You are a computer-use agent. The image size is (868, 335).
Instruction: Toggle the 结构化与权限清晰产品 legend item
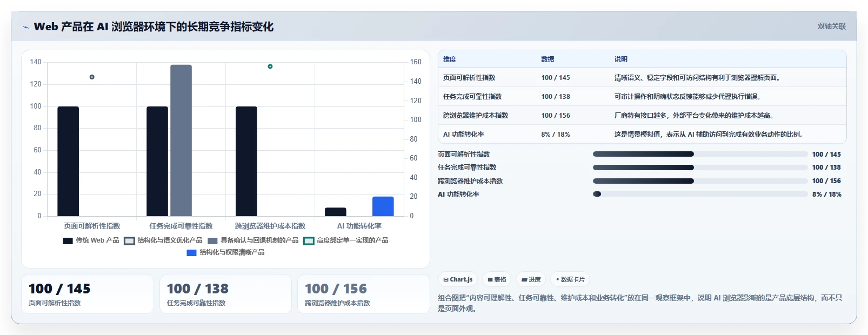[x=225, y=252]
